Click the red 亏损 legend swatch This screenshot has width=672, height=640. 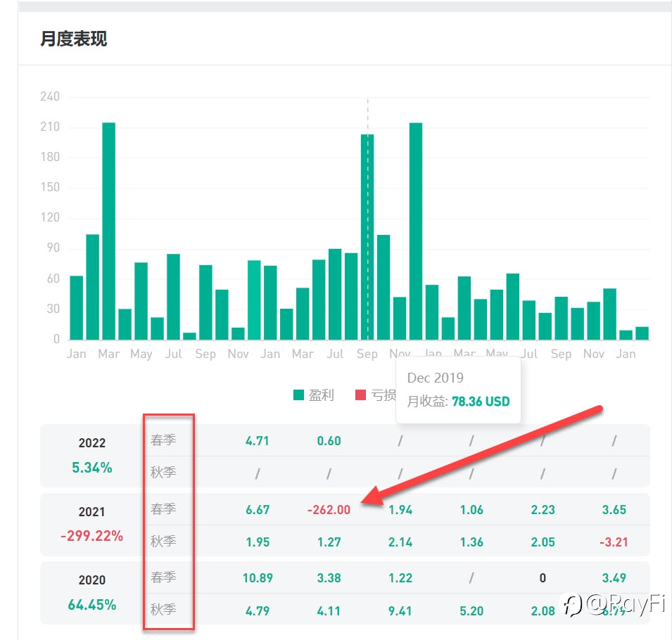361,395
